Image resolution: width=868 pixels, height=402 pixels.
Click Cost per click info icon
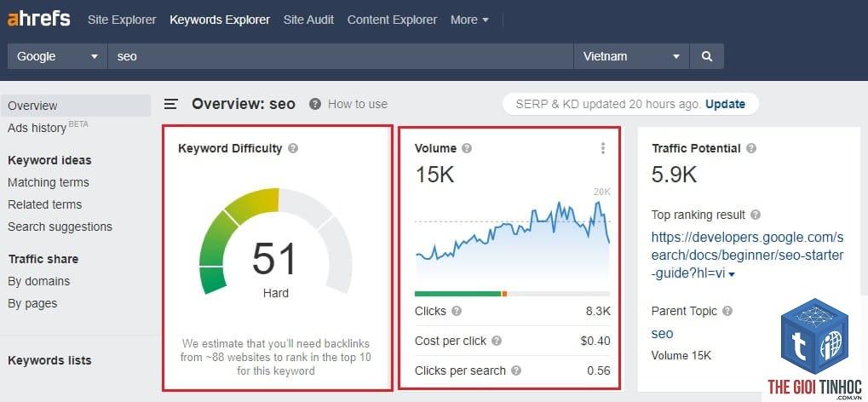[x=497, y=341]
